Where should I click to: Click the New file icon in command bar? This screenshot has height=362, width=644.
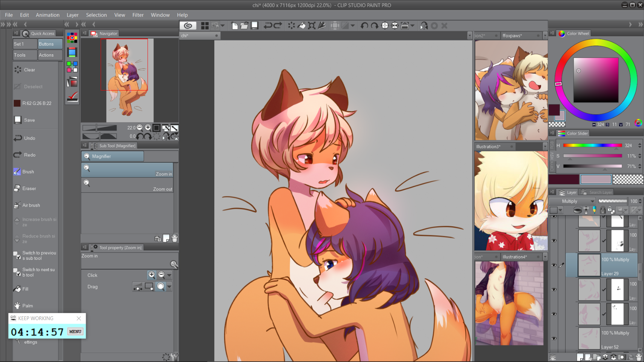click(235, 25)
